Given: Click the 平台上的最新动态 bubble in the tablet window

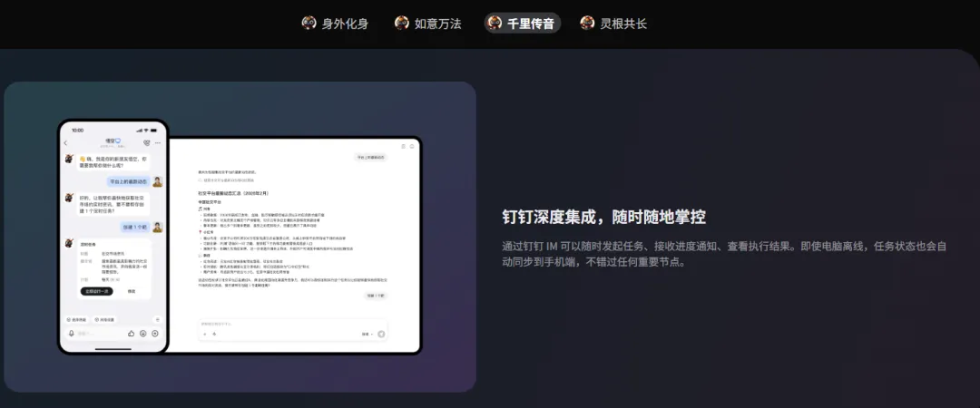Looking at the screenshot, I should pos(370,158).
